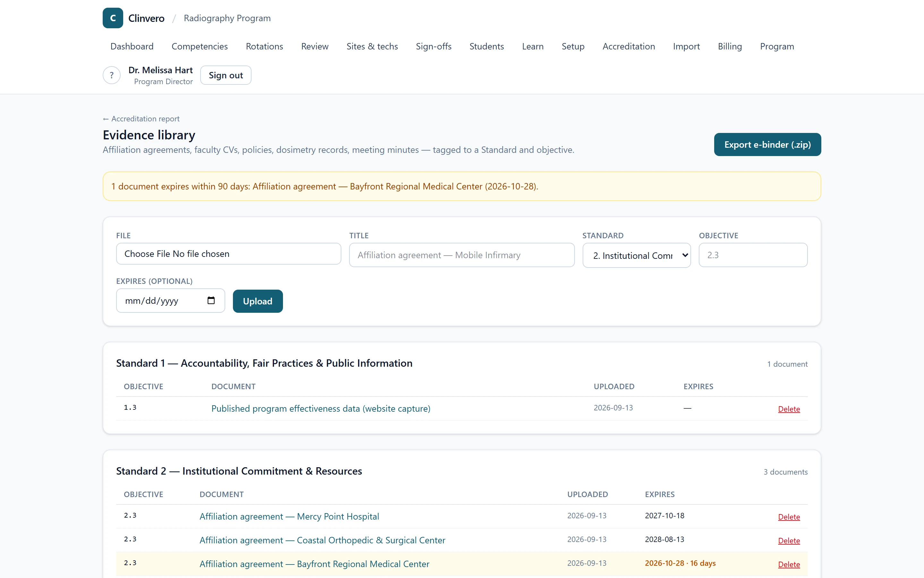The width and height of the screenshot is (924, 578).
Task: Click the Upload button
Action: [x=258, y=301]
